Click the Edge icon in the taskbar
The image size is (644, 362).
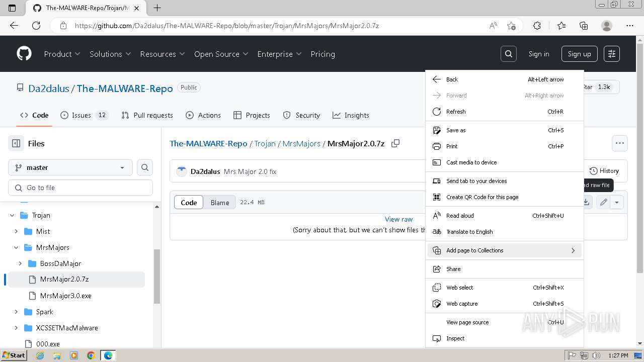click(x=108, y=355)
